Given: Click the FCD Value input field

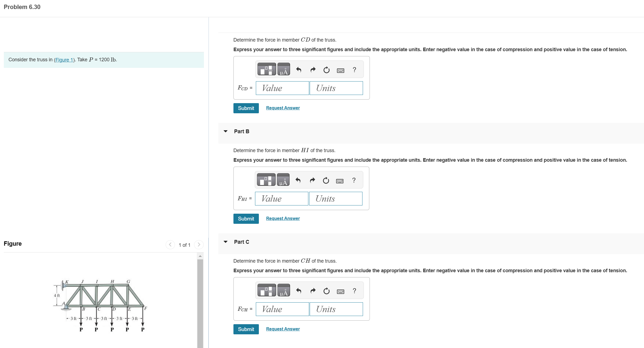Looking at the screenshot, I should coord(282,88).
